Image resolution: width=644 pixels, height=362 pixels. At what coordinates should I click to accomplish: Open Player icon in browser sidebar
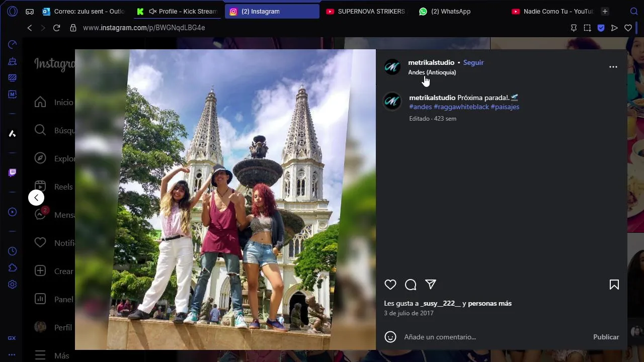click(x=13, y=212)
